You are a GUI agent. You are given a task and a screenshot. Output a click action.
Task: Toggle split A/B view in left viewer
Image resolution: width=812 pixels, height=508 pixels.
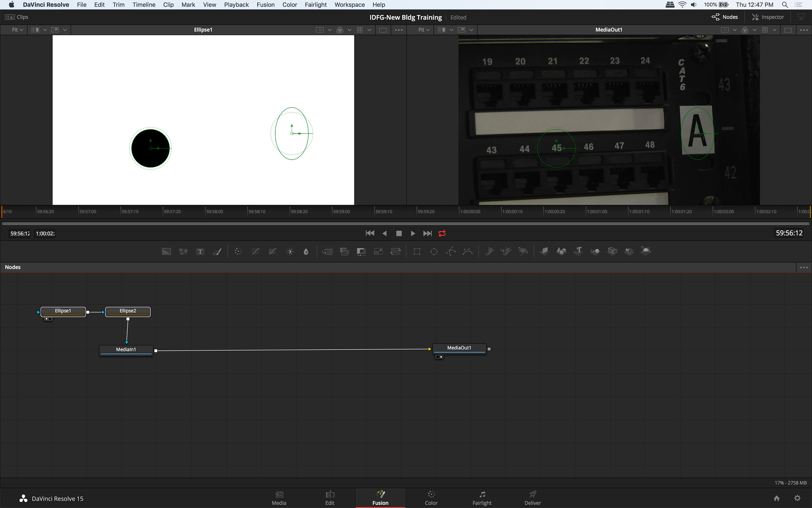35,30
